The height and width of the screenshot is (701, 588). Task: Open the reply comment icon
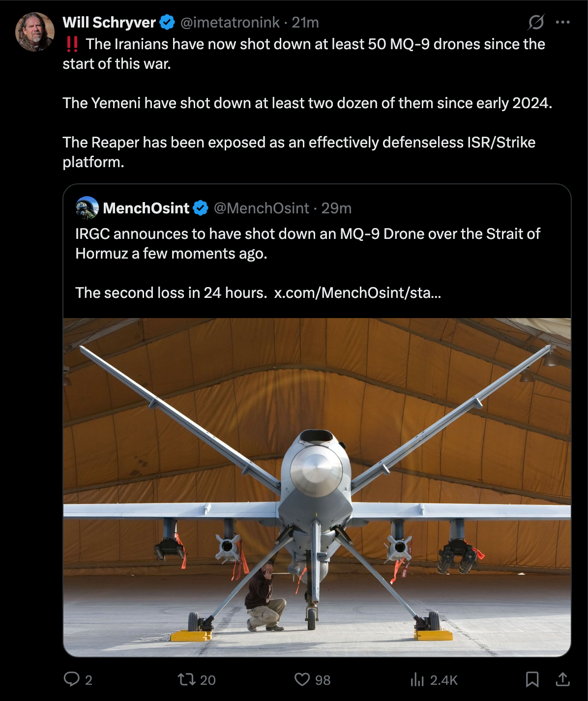(x=72, y=679)
